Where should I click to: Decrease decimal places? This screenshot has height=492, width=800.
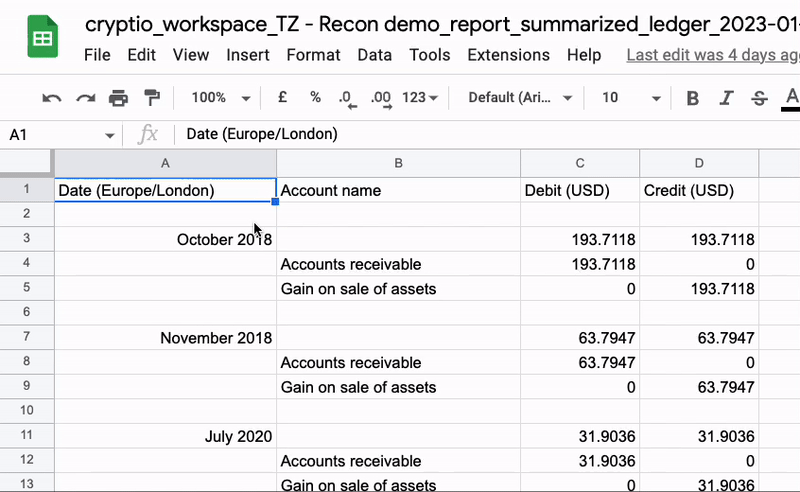click(347, 99)
